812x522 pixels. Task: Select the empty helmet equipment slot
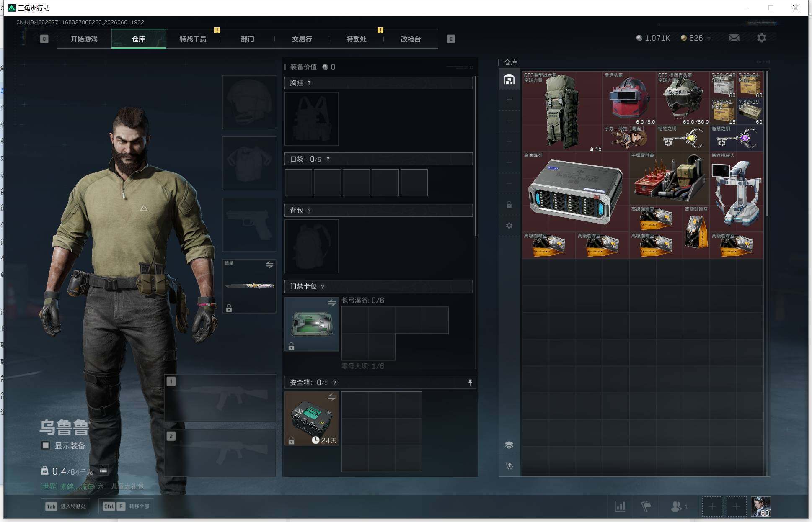(x=249, y=102)
